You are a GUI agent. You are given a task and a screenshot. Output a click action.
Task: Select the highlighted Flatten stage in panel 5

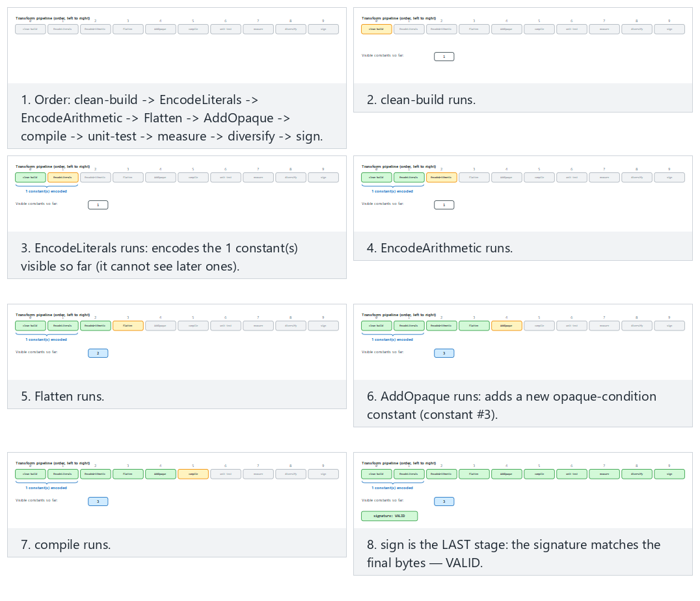pos(128,325)
